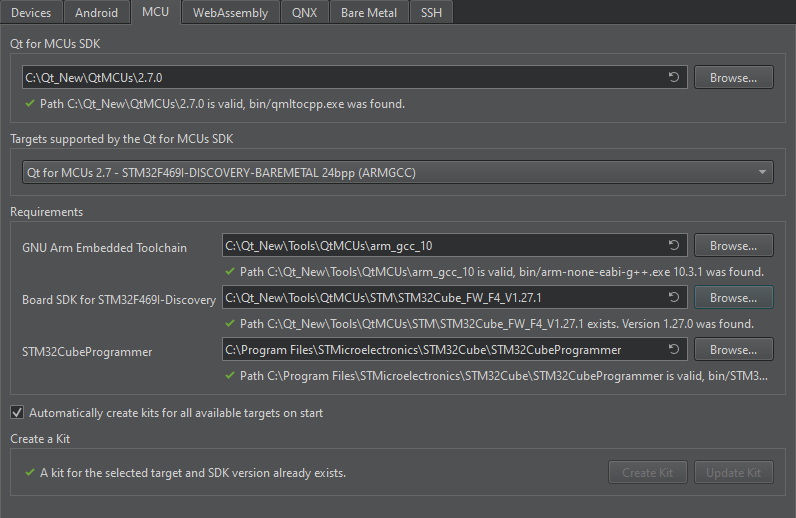Reset Board SDK path for STM32F469I-Discovery
This screenshot has width=796, height=518.
(x=674, y=298)
